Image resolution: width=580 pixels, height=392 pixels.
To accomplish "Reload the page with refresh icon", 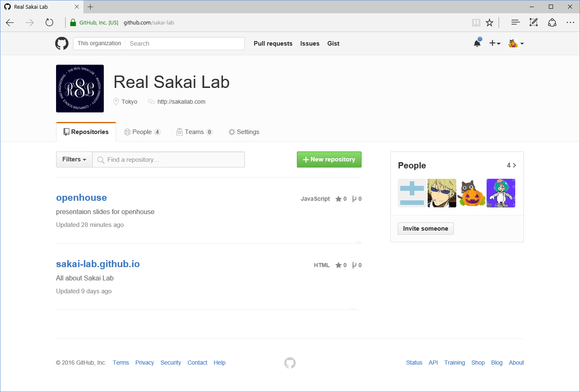I will [x=49, y=23].
